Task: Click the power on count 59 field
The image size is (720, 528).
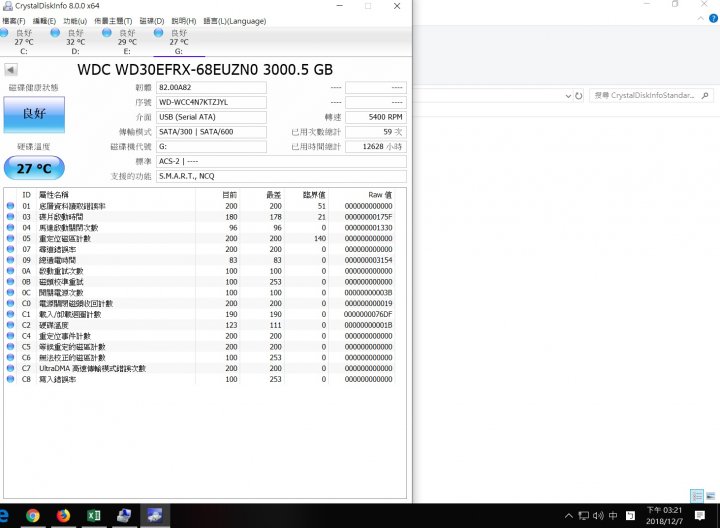Action: (376, 132)
